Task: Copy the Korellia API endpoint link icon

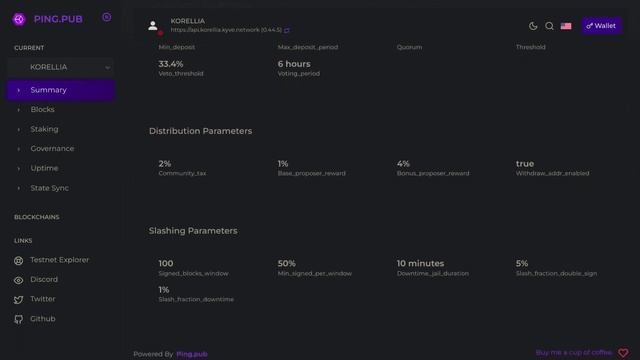Action: click(287, 30)
